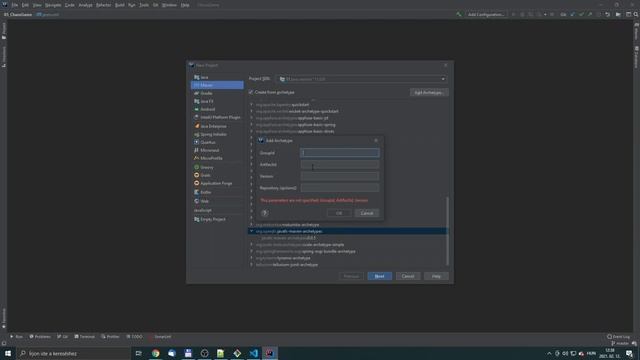Click the Git update project toolbar icon

tap(572, 14)
